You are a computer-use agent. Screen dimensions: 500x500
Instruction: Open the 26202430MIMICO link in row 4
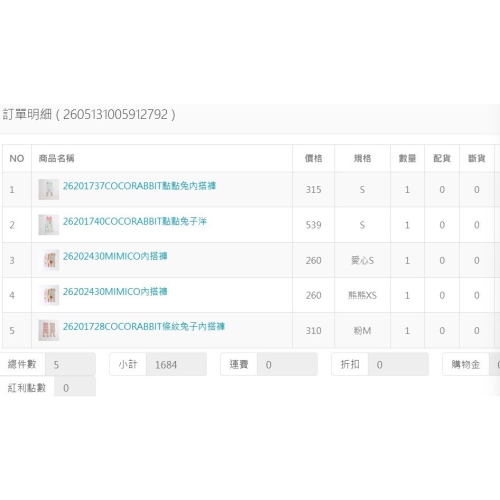tap(115, 291)
